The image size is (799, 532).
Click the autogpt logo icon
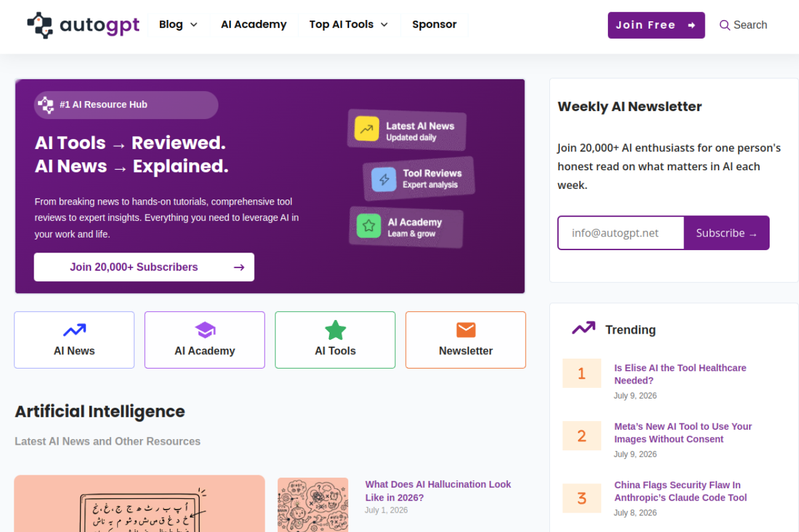coord(40,25)
